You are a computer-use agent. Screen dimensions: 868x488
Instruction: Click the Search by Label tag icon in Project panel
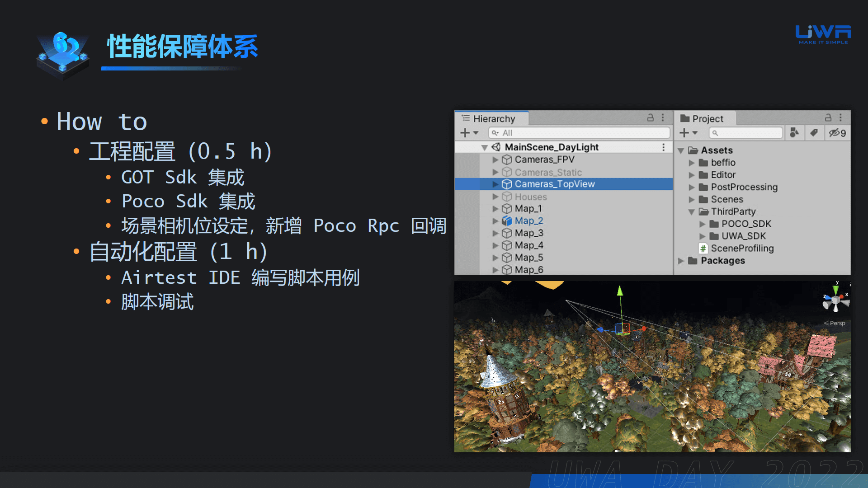pyautogui.click(x=814, y=133)
